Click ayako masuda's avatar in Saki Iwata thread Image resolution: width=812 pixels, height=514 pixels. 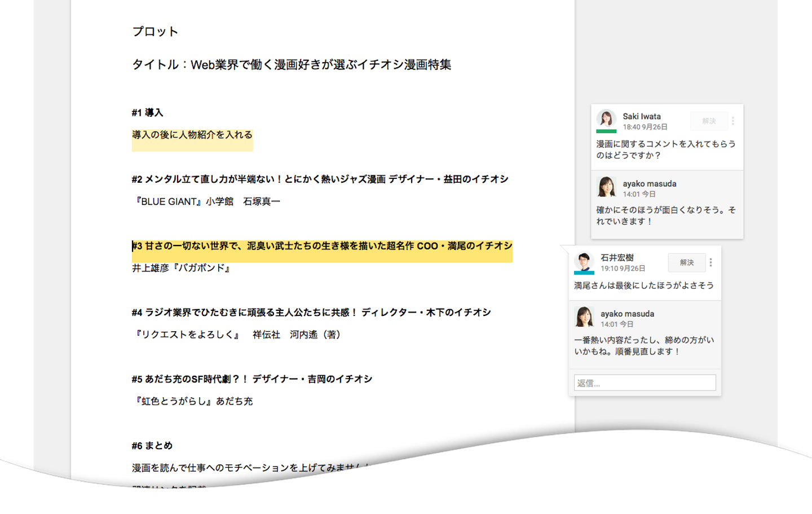(606, 187)
